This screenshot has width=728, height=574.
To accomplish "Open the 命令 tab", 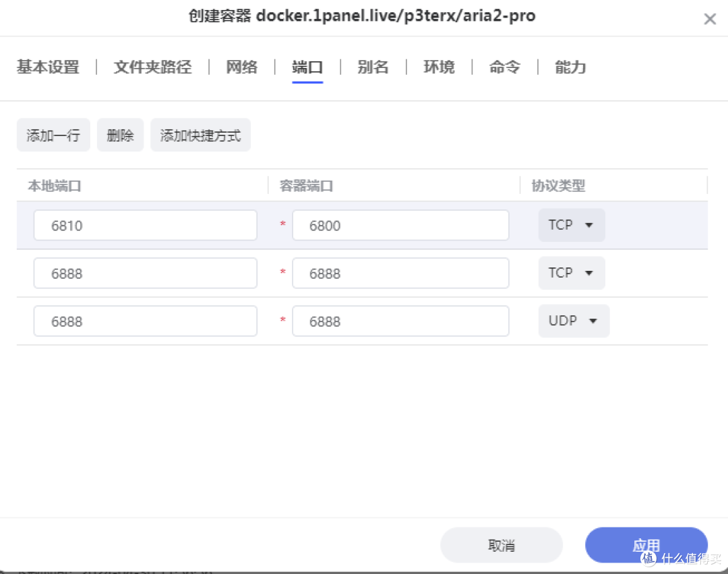I will tap(504, 67).
